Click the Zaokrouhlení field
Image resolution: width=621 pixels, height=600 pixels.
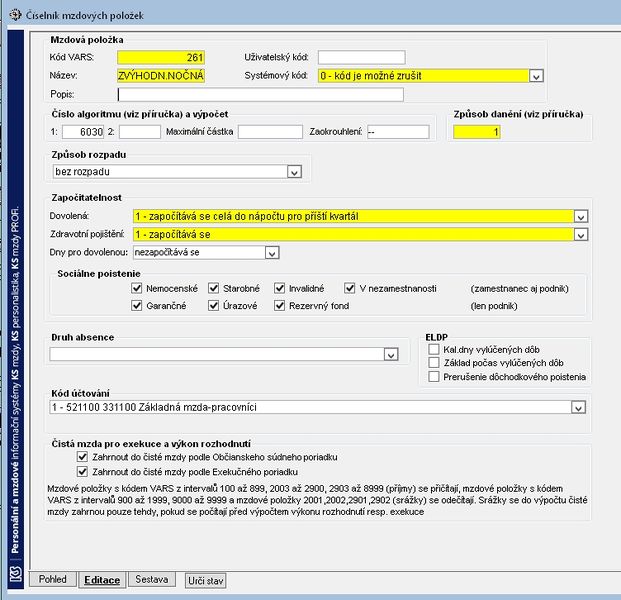coord(398,132)
